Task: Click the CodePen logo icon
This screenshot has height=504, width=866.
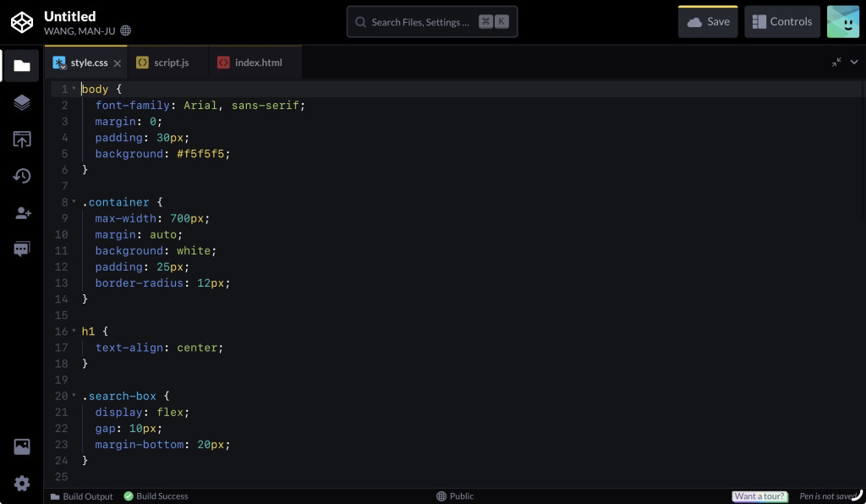Action: tap(22, 22)
